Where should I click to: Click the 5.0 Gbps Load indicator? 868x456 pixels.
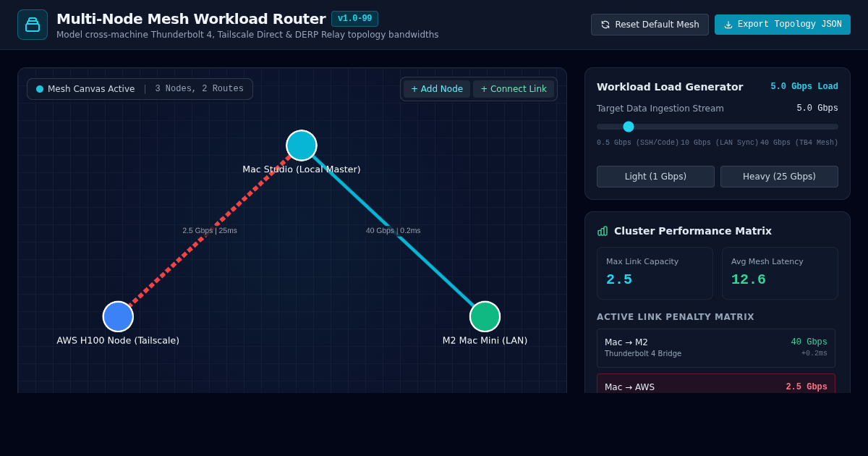[804, 87]
